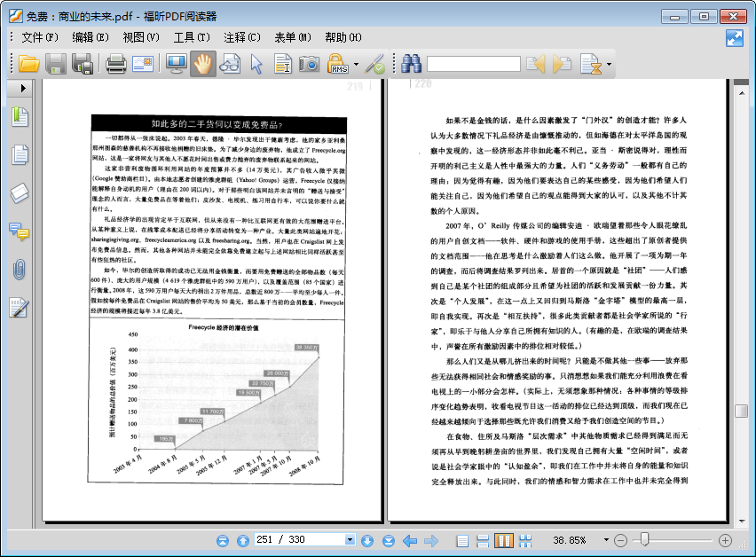Zoom in with the plus button
This screenshot has width=756, height=557.
[x=725, y=541]
